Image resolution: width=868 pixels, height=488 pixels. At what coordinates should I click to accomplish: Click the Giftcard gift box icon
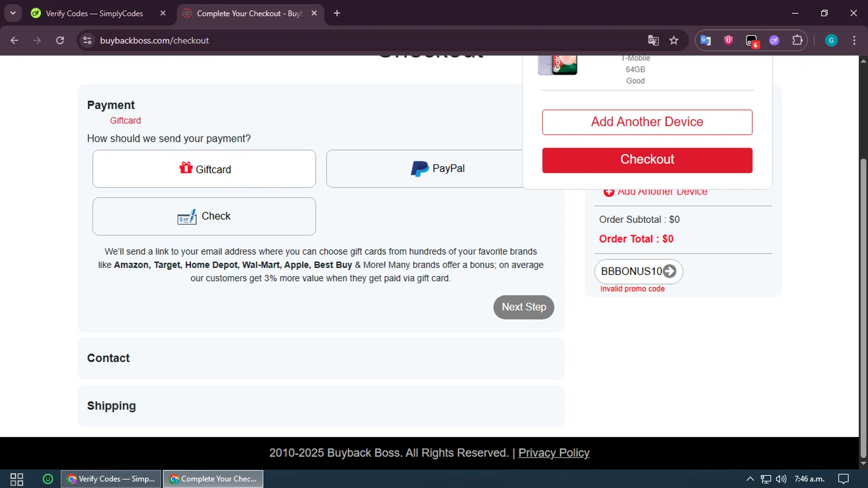point(186,168)
